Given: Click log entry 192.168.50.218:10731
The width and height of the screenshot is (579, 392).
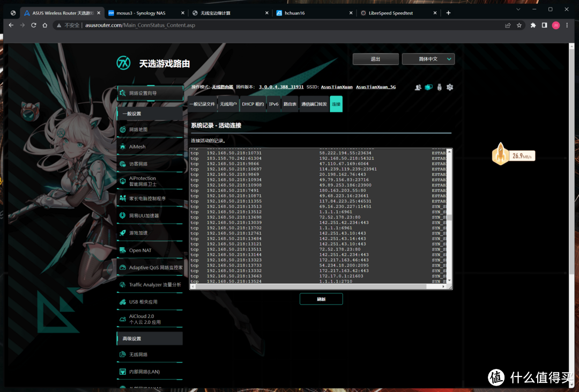Looking at the screenshot, I should tap(234, 153).
